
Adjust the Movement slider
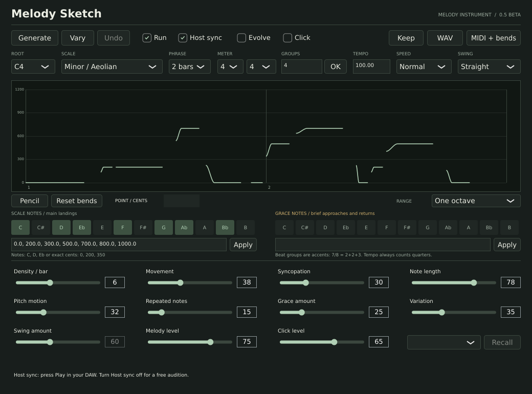click(190, 282)
